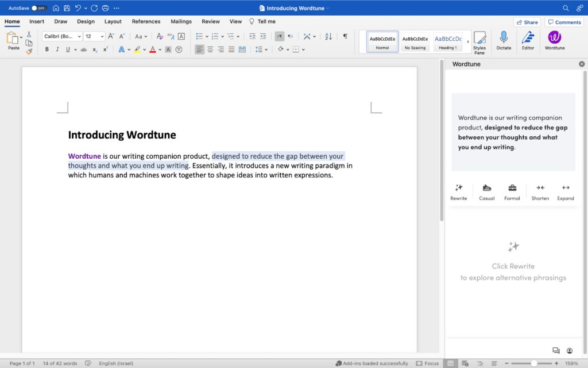Viewport: 588px width, 368px height.
Task: Open the Borders dropdown arrow
Action: (303, 49)
